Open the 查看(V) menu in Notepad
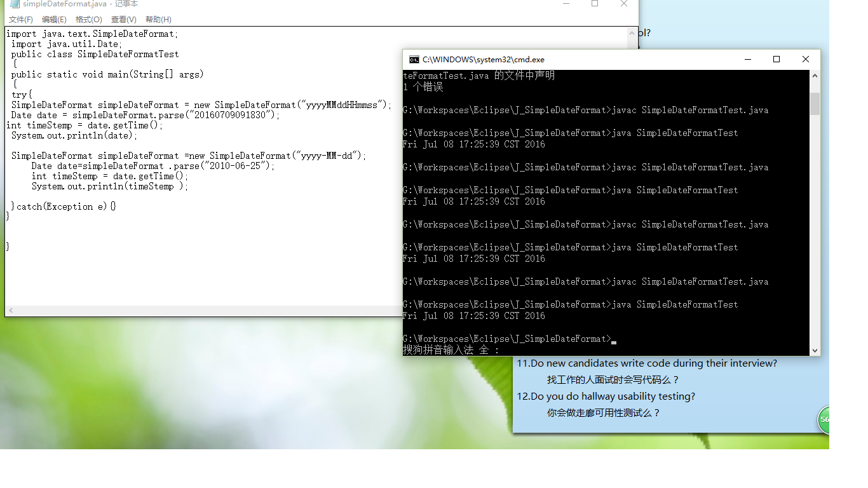 pyautogui.click(x=123, y=20)
